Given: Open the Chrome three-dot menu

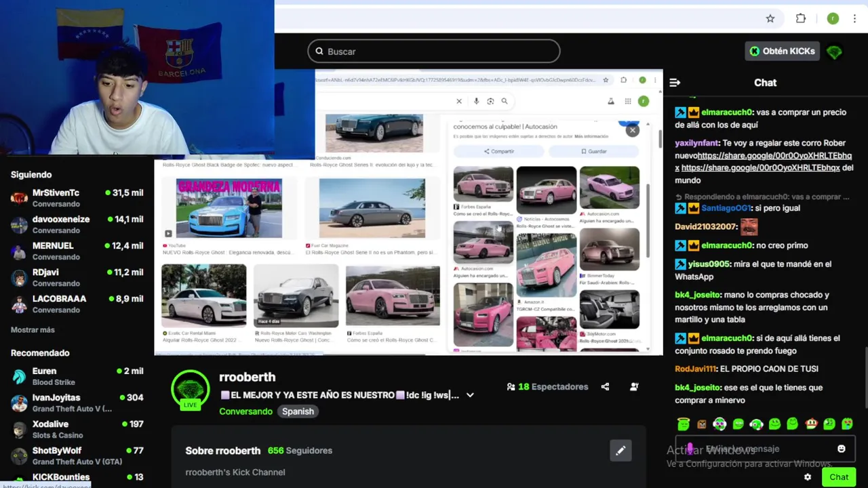Looking at the screenshot, I should click(x=854, y=19).
